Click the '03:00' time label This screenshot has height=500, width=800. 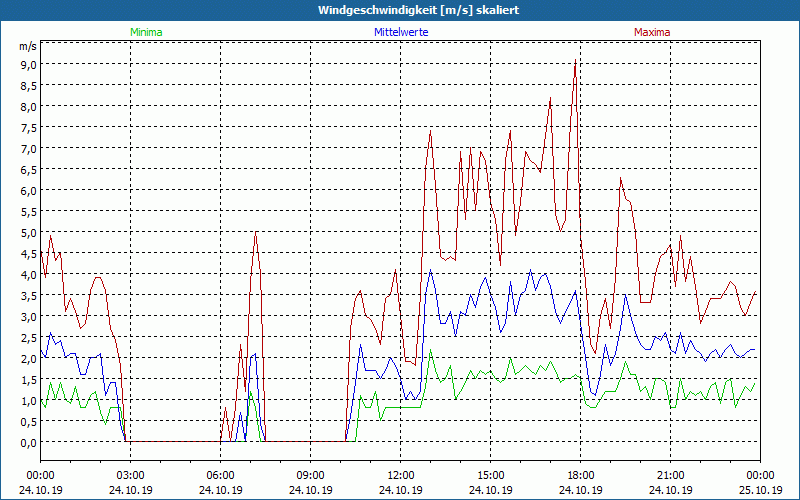click(131, 476)
